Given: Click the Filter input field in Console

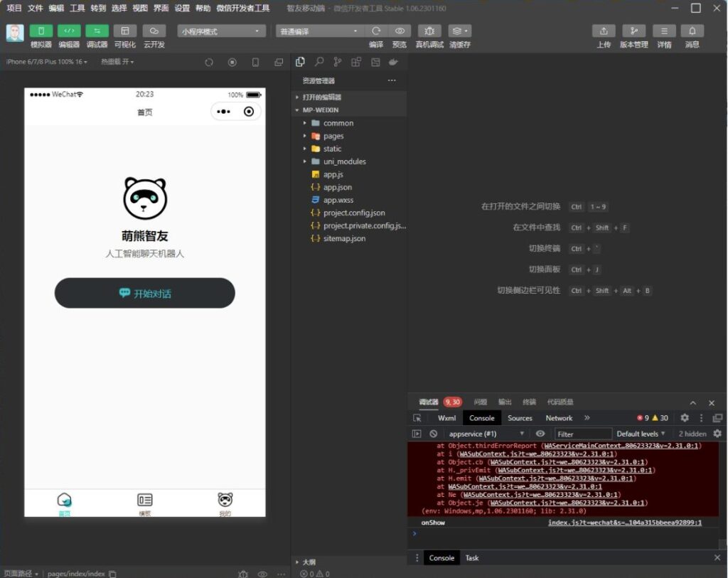Looking at the screenshot, I should [x=582, y=433].
